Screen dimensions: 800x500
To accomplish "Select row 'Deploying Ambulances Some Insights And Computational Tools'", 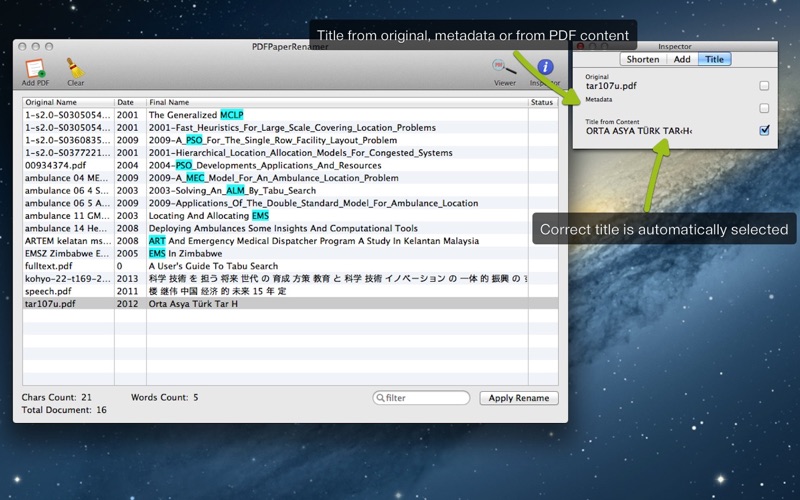I will pos(290,228).
